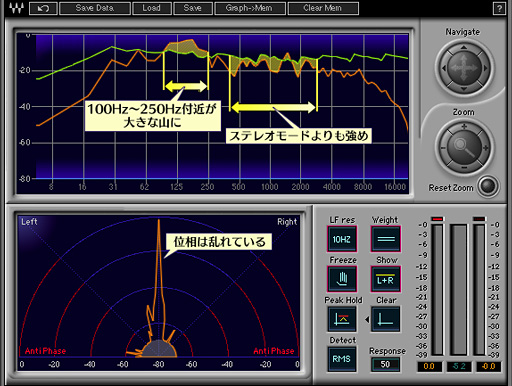Click the Load button
This screenshot has height=386, width=512.
point(152,8)
